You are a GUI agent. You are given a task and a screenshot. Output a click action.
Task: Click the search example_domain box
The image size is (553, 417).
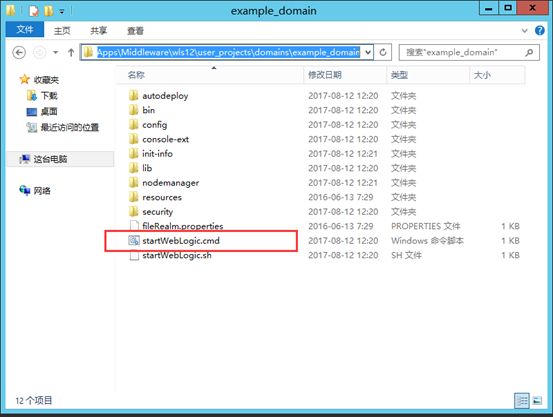pos(469,53)
